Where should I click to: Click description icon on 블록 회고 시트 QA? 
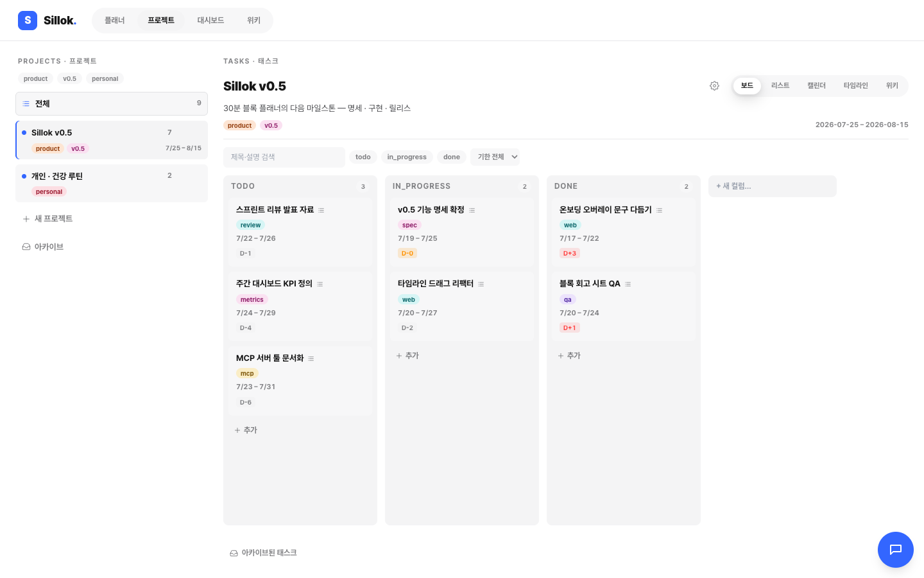click(x=628, y=284)
